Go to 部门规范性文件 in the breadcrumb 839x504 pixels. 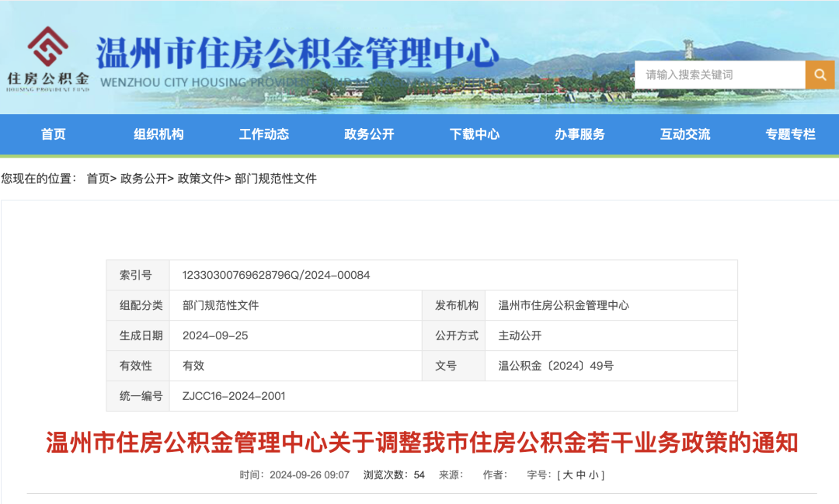(276, 179)
